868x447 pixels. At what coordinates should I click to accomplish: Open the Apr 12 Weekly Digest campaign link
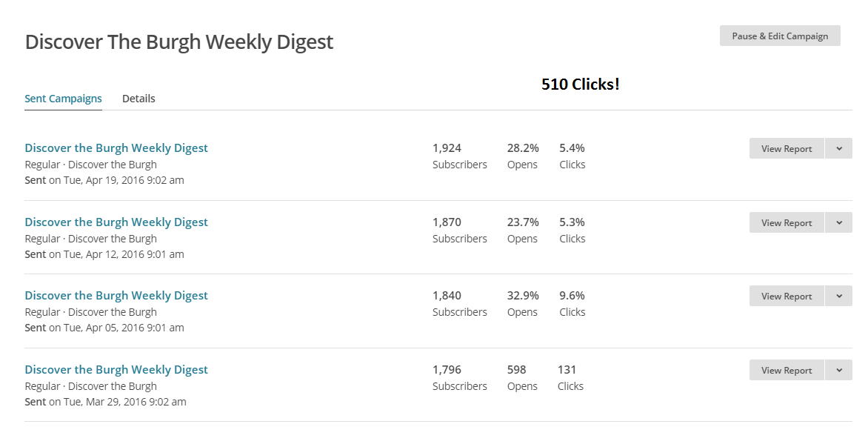pos(116,222)
